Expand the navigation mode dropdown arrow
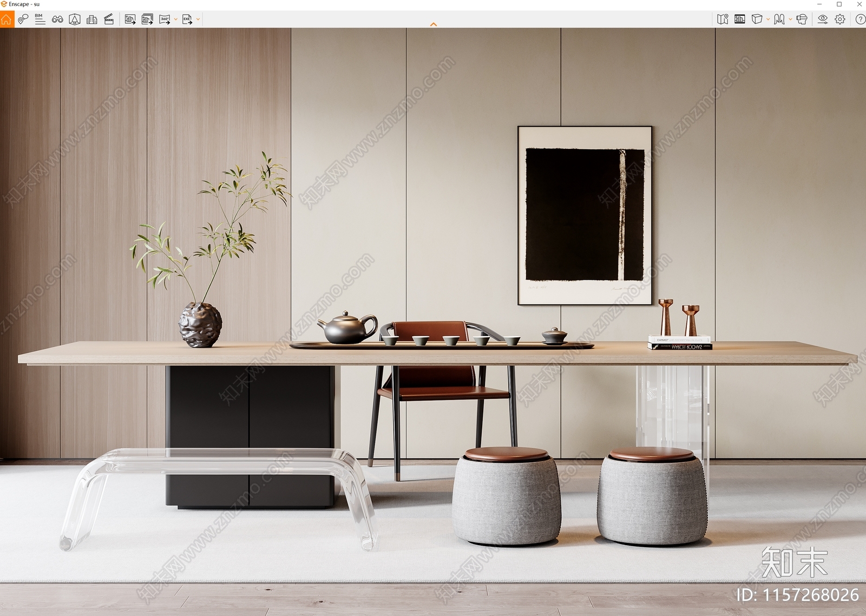Viewport: 866px width, 616px height. (790, 19)
